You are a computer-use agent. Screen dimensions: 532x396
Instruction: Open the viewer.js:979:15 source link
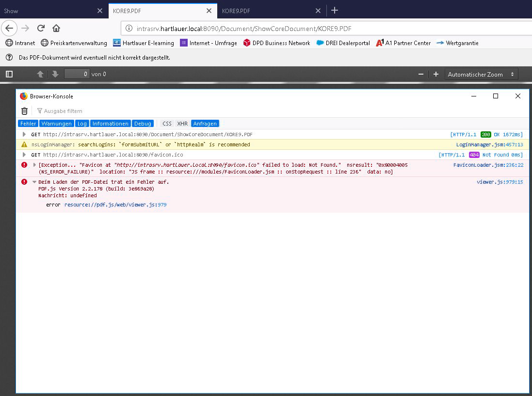[x=500, y=182]
